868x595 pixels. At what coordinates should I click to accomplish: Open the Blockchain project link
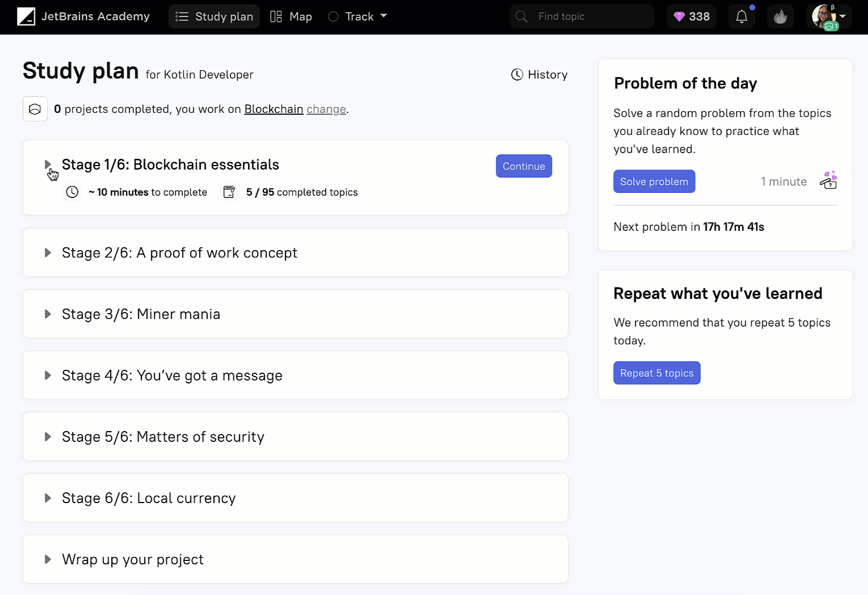pyautogui.click(x=273, y=109)
